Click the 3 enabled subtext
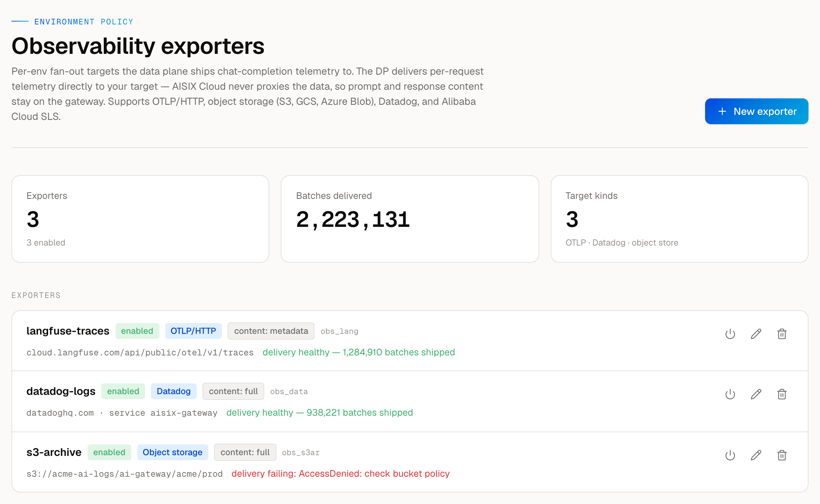This screenshot has height=504, width=820. coord(46,243)
